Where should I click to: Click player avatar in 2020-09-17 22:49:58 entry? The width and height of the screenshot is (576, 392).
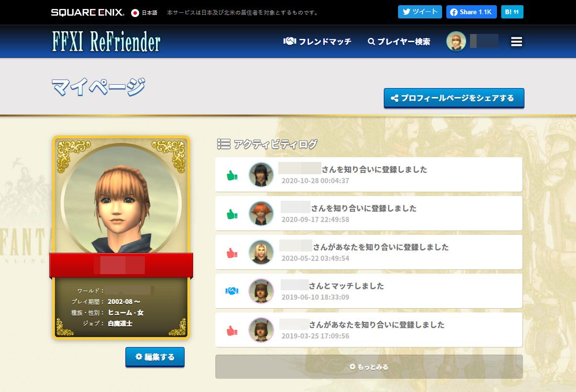pos(261,214)
